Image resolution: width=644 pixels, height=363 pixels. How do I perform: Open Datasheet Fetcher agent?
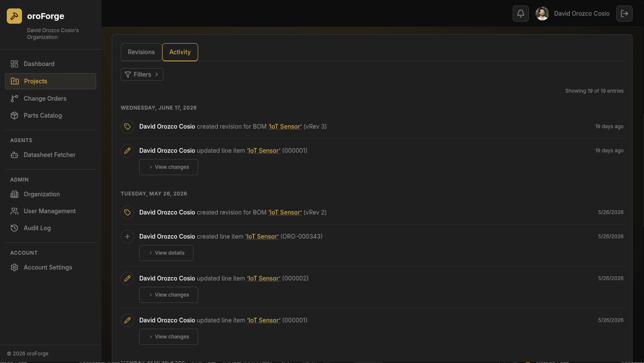[x=50, y=155]
